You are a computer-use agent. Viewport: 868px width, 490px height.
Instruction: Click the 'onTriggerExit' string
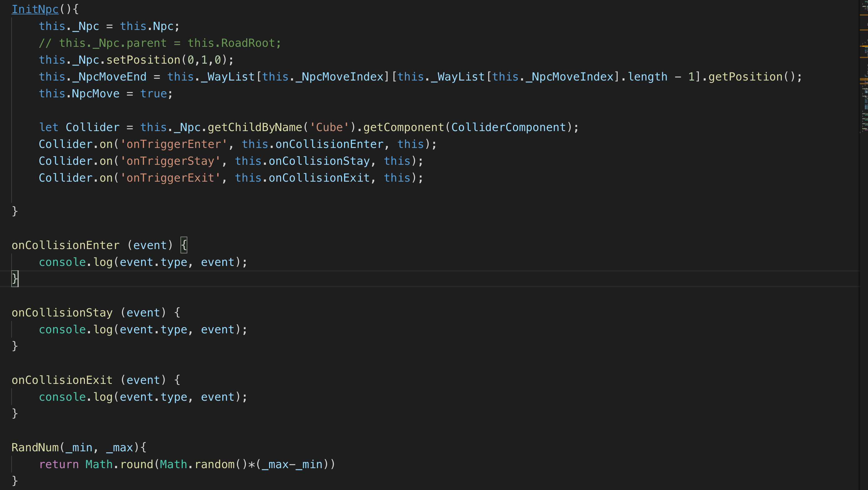tap(170, 178)
